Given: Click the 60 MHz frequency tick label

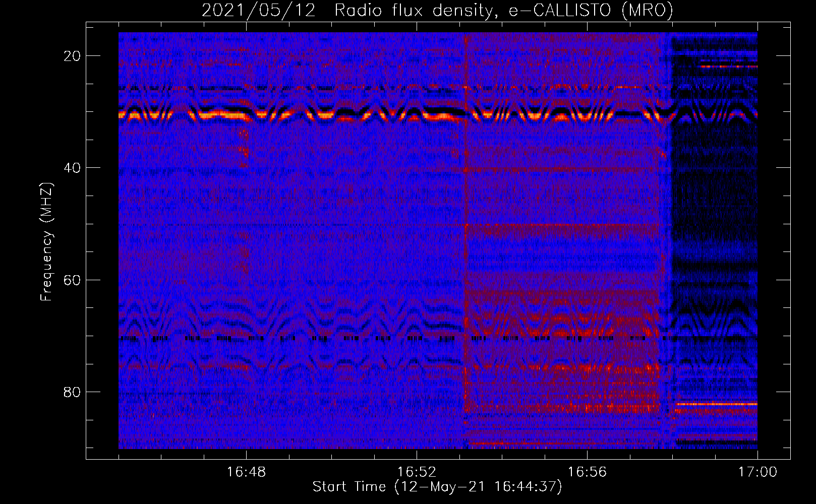Looking at the screenshot, I should [72, 280].
